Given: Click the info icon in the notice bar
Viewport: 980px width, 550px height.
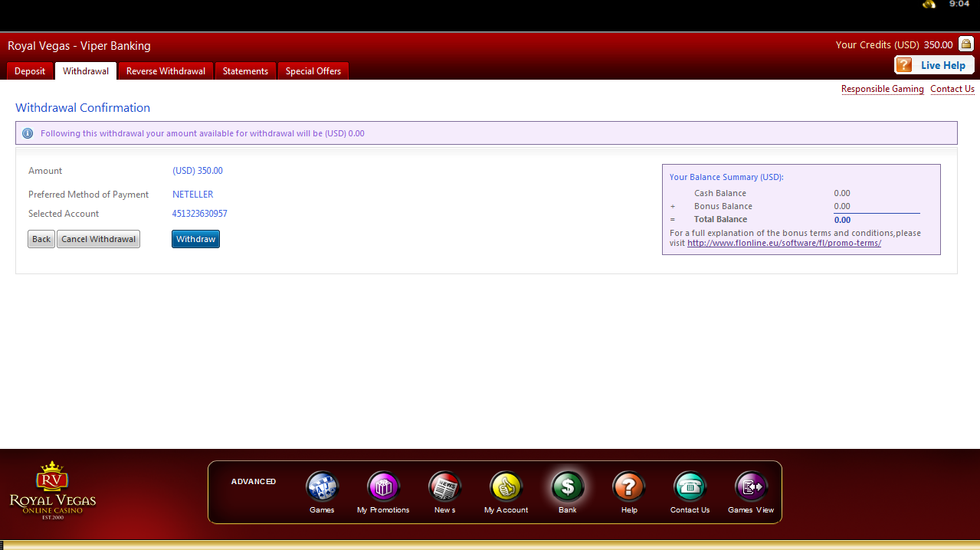Looking at the screenshot, I should pos(28,133).
